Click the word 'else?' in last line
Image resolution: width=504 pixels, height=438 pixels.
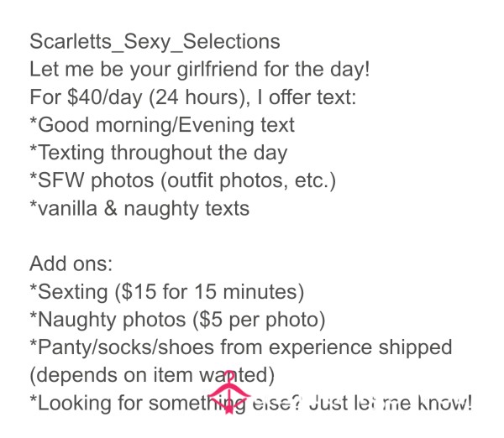[x=278, y=403]
